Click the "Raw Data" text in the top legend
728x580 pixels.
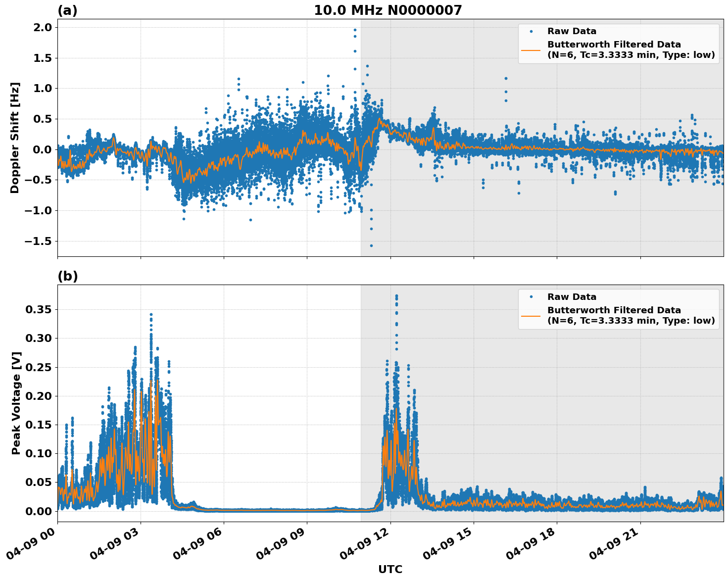[x=572, y=32]
